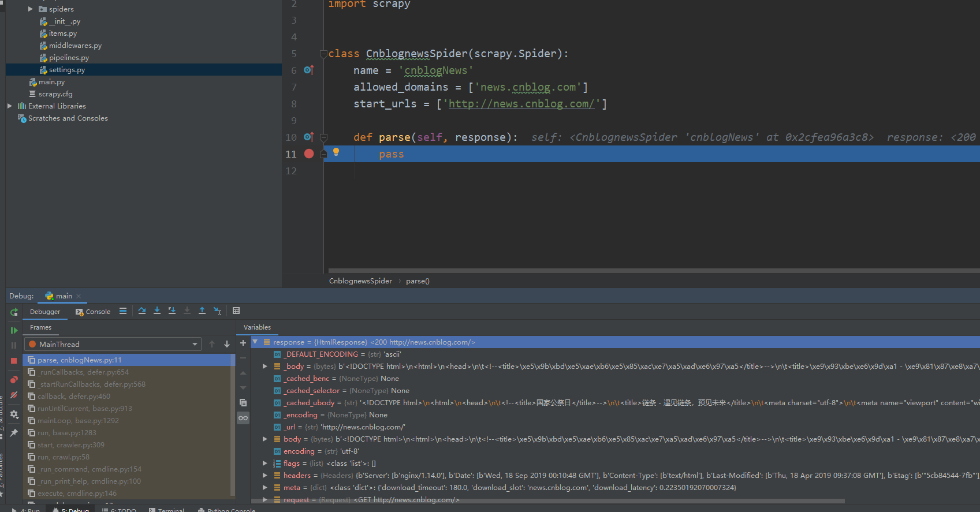This screenshot has height=512, width=980.
Task: Select Scratches and Consoles
Action: [x=68, y=118]
